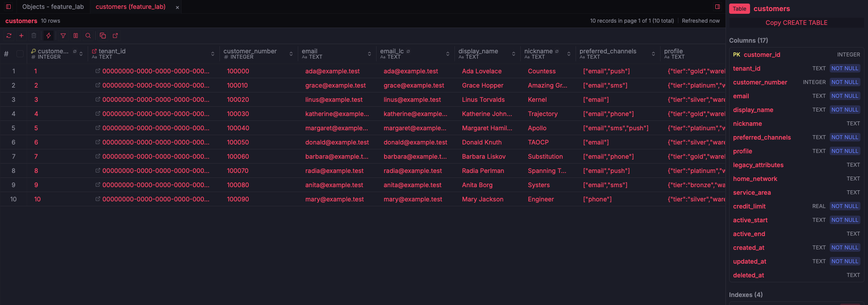Open tenant_id foreign key link in row 10

pos(97,199)
